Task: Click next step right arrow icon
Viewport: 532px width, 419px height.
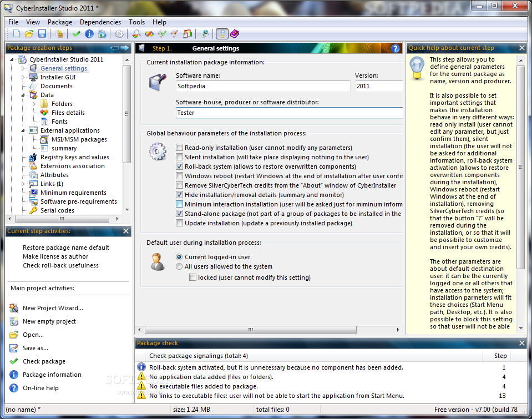Action: (x=124, y=48)
